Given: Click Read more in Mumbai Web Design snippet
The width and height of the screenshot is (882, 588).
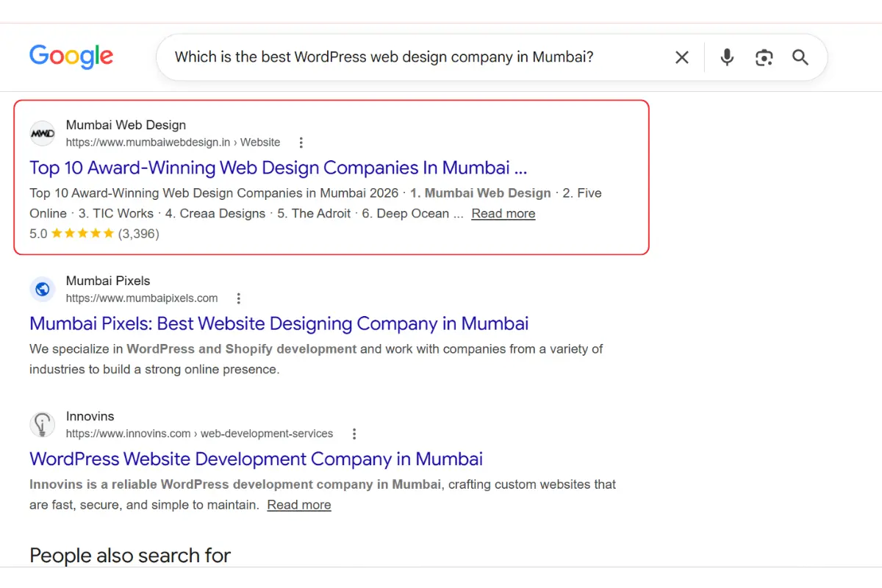Looking at the screenshot, I should tap(503, 214).
